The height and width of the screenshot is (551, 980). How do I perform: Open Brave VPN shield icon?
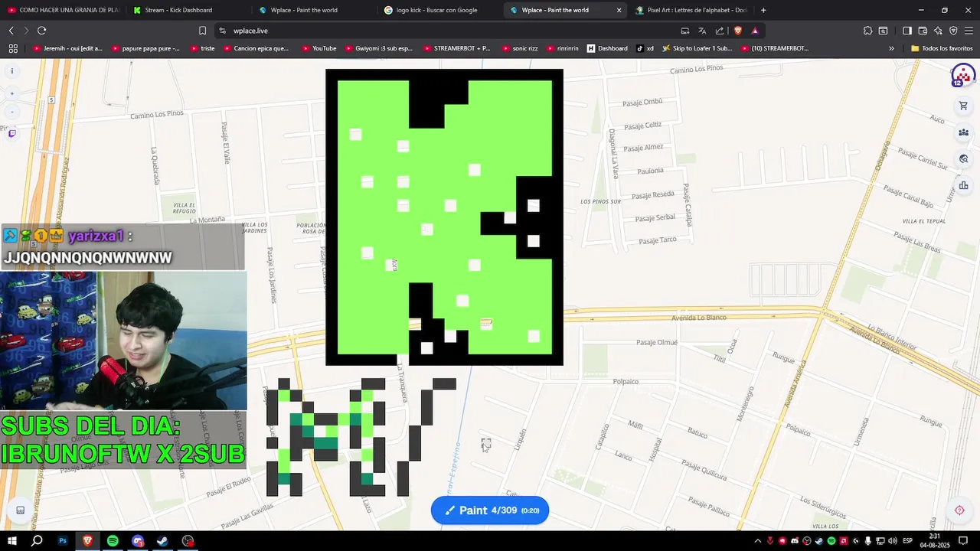tap(953, 31)
